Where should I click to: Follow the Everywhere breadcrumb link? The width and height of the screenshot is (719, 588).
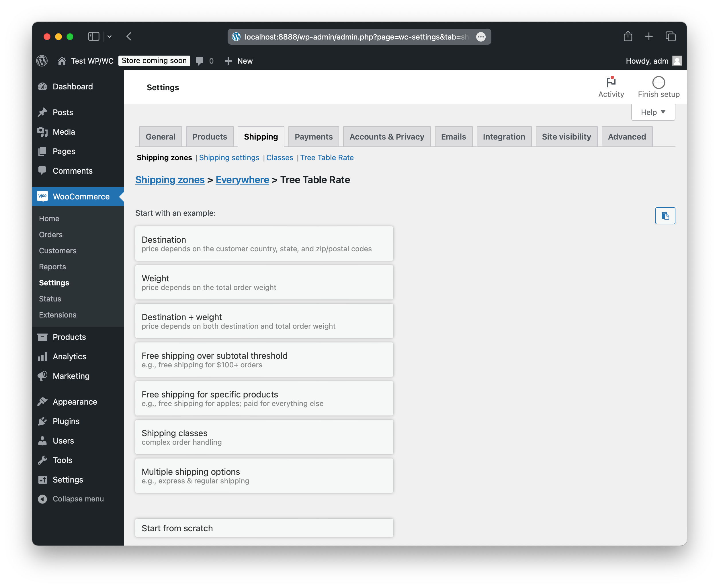242,180
